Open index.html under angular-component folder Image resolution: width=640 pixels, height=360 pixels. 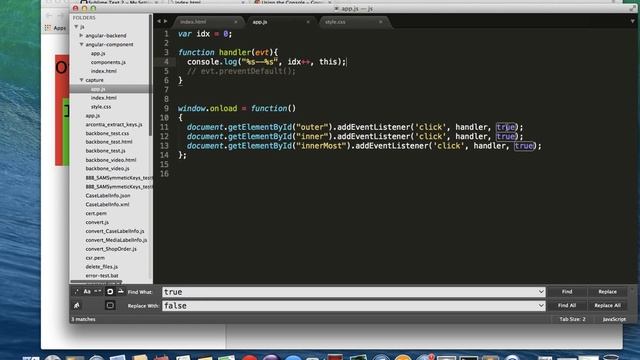(104, 71)
